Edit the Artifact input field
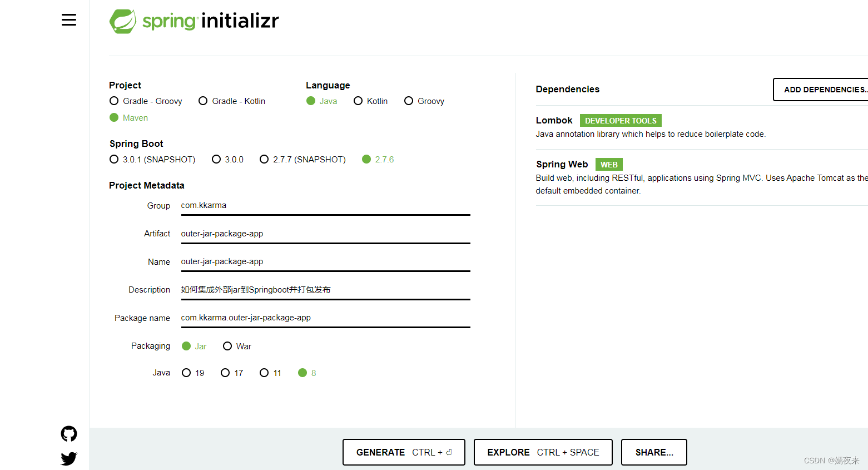Image resolution: width=868 pixels, height=470 pixels. [325, 234]
